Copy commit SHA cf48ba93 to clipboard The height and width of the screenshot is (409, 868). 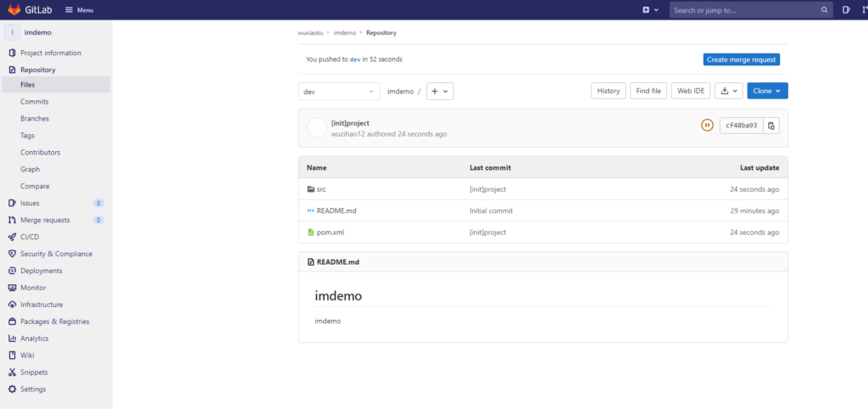tap(771, 126)
